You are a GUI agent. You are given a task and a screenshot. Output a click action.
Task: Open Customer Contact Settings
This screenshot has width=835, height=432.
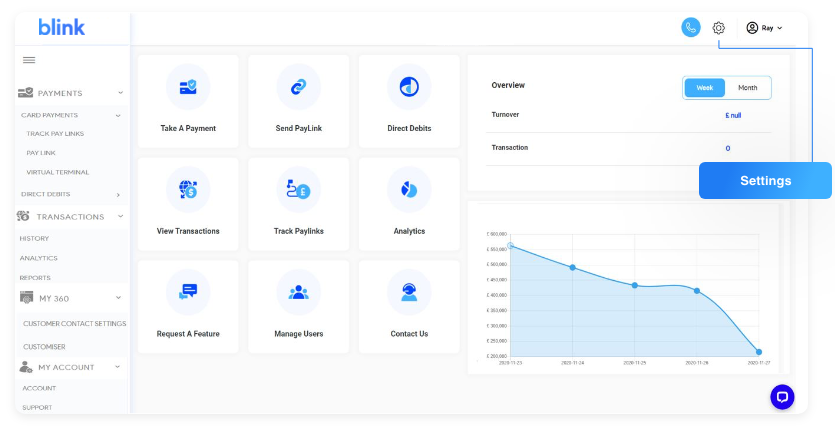click(75, 323)
